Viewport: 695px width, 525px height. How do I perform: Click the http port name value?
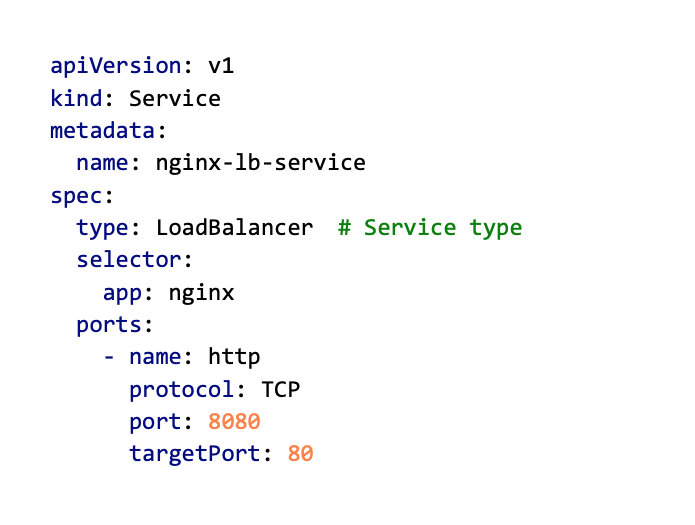(x=234, y=357)
